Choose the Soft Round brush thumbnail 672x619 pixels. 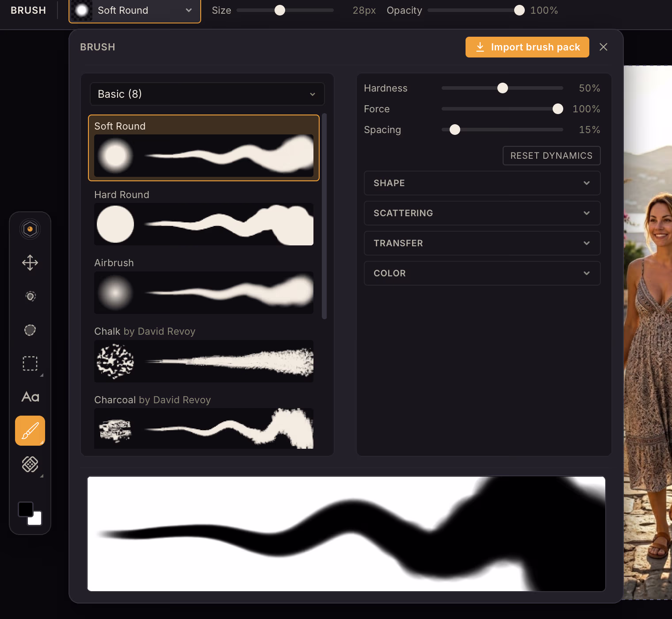tap(204, 148)
